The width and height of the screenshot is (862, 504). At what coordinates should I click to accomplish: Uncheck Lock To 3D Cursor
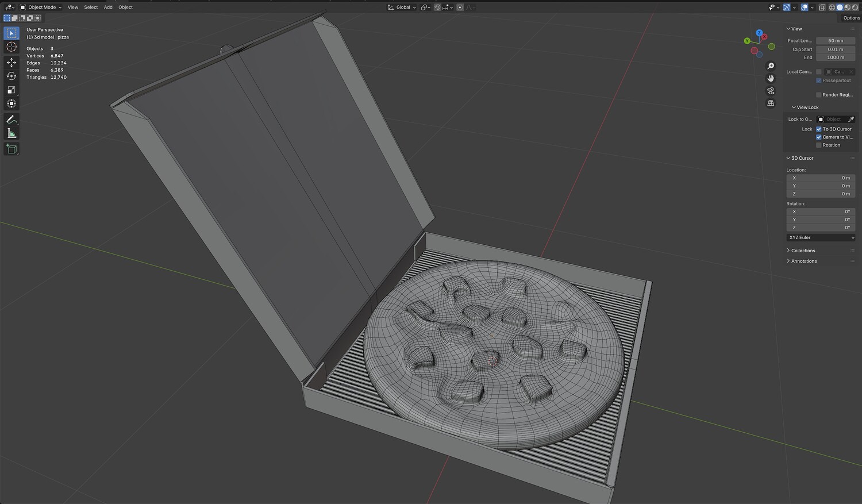pyautogui.click(x=819, y=129)
